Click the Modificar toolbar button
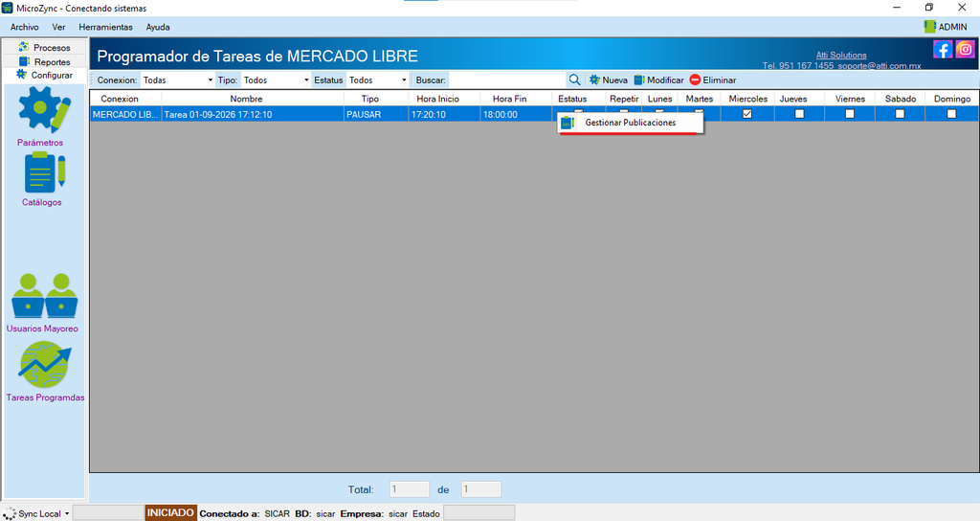 point(658,80)
